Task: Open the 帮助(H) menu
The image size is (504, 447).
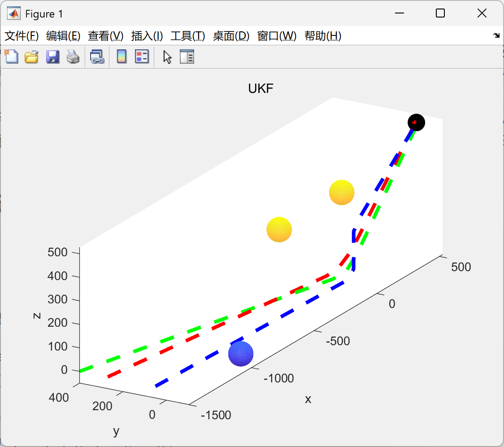Action: point(323,36)
